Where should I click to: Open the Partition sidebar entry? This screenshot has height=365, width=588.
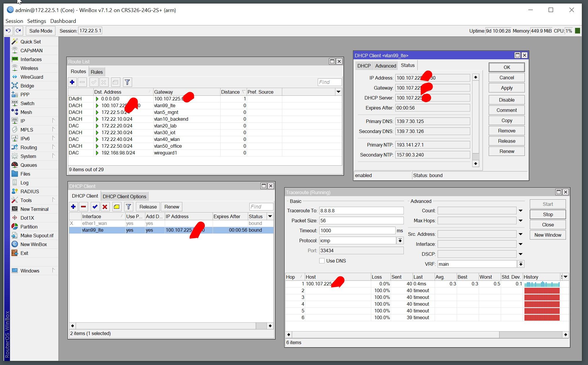[x=29, y=227]
